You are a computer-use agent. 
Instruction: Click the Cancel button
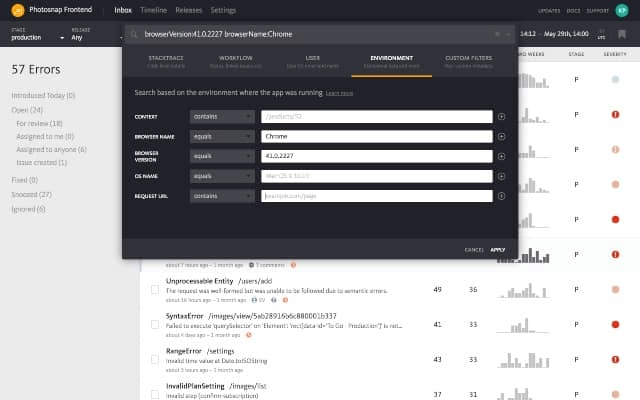point(474,250)
